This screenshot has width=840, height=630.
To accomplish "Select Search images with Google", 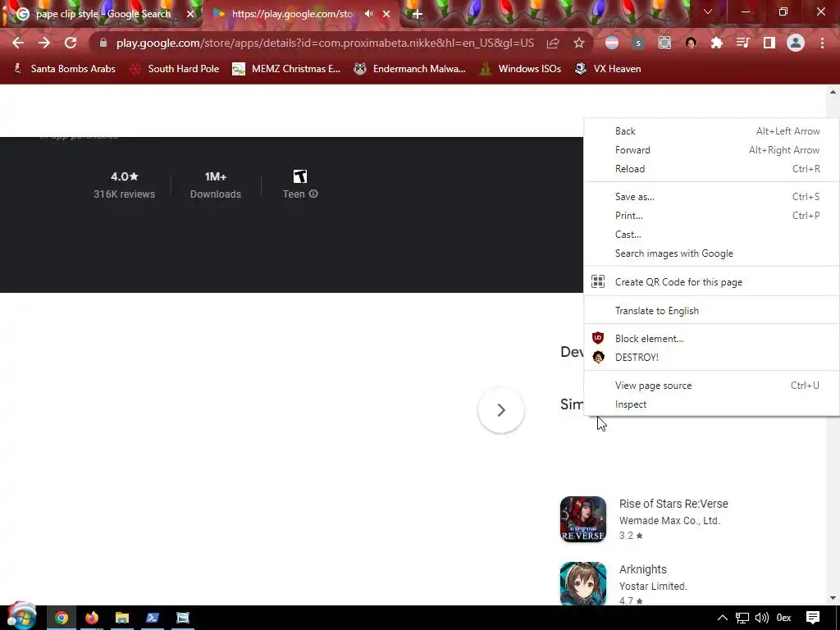I will pos(711,253).
